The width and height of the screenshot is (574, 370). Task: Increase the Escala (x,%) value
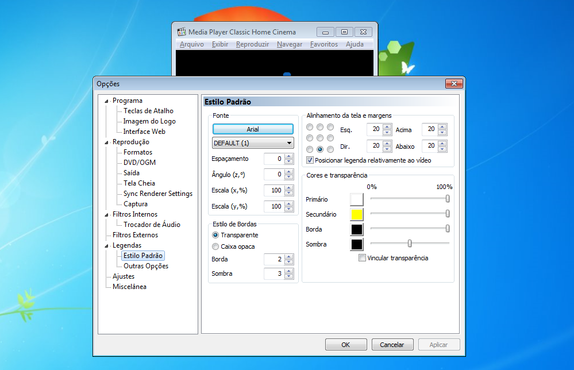(289, 188)
